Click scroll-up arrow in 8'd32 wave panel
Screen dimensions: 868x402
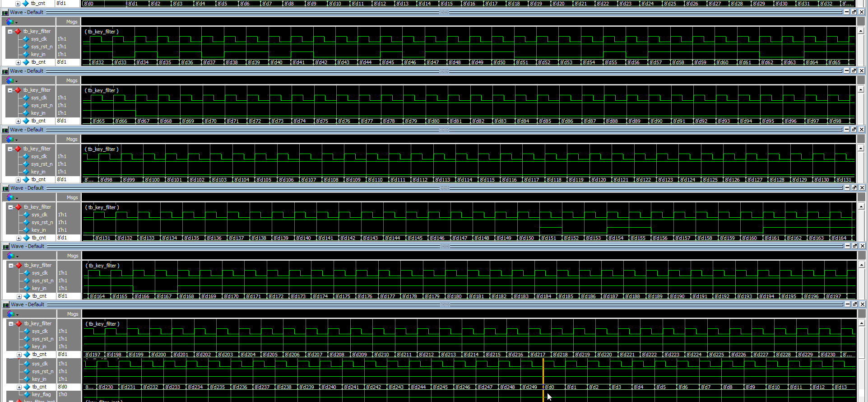pos(861,31)
